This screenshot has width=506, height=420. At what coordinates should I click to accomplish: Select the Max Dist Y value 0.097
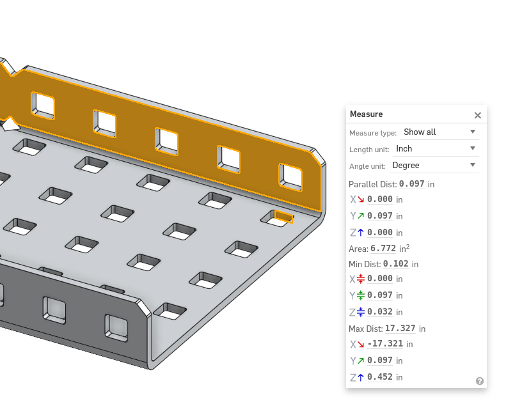point(380,361)
